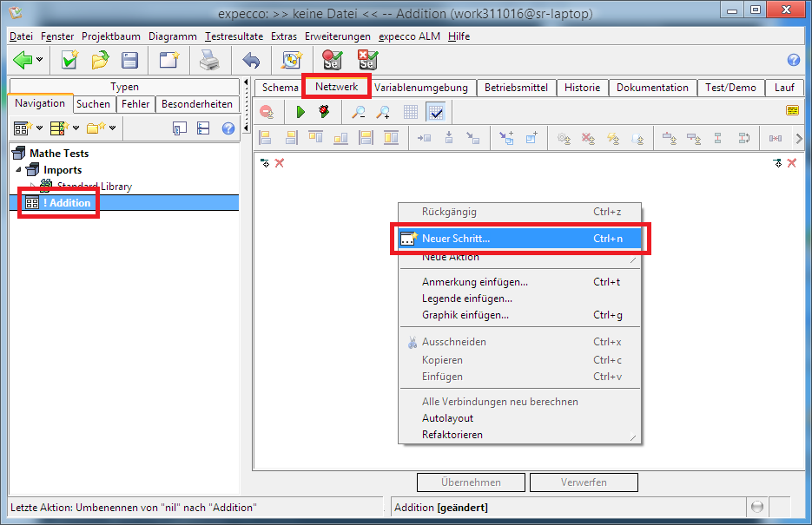
Task: Choose 'Neuer Schritt...' from the context menu
Action: [456, 238]
